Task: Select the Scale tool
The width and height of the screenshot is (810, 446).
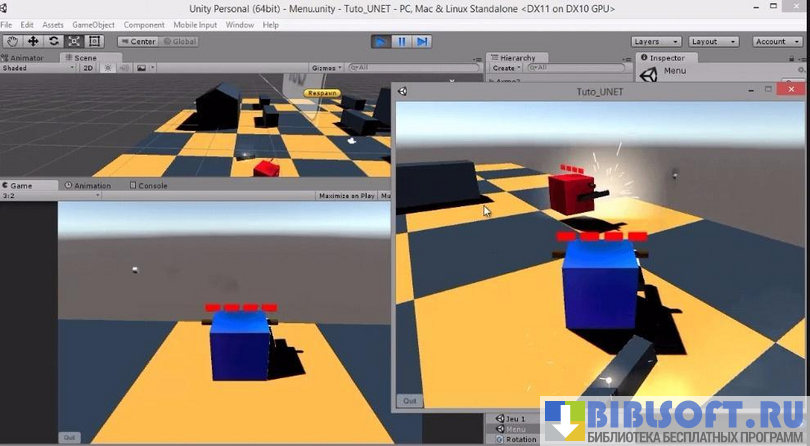Action: [74, 41]
